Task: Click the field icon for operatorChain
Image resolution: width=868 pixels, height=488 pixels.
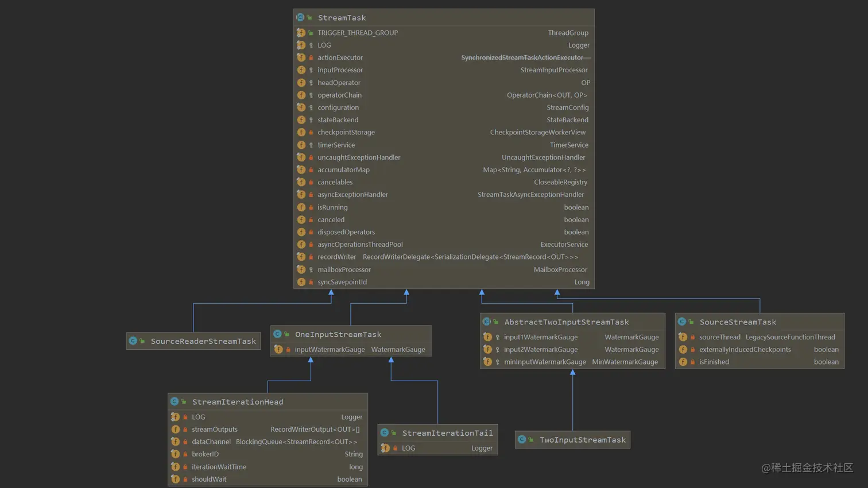Action: [301, 95]
